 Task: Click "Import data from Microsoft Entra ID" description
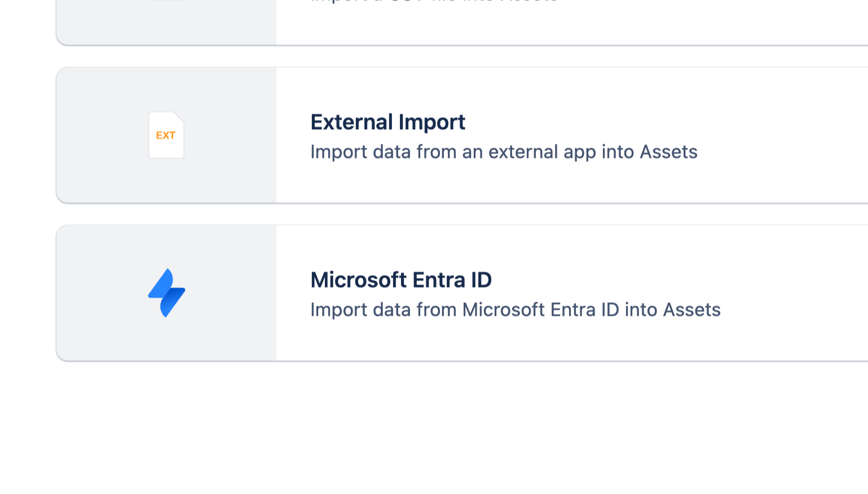coord(515,310)
